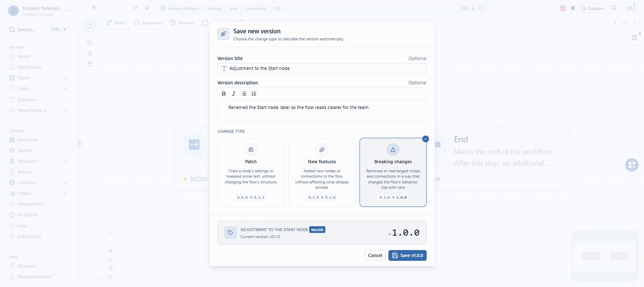Toggle italic formatting in version description
The width and height of the screenshot is (644, 287).
(234, 94)
